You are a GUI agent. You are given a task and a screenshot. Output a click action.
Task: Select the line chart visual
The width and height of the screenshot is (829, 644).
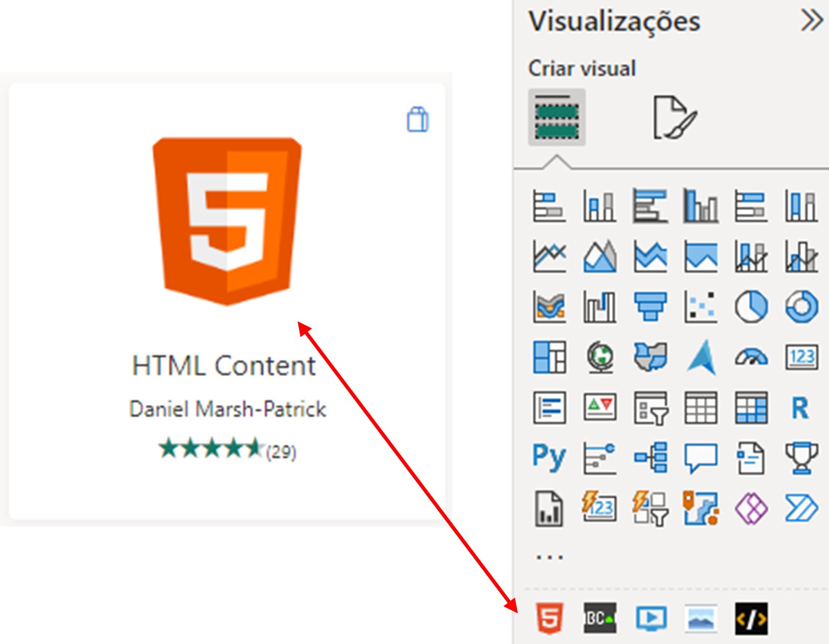(549, 256)
